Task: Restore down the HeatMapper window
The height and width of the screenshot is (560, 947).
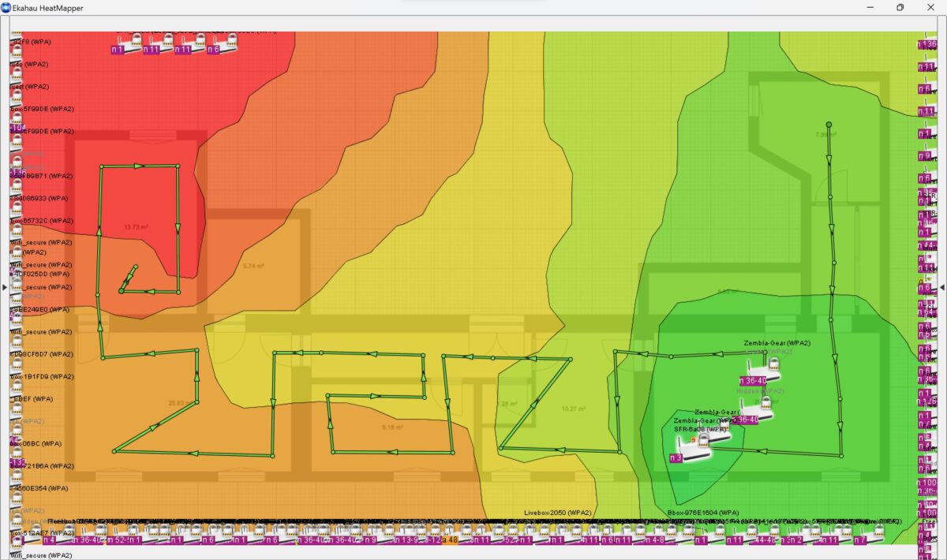Action: pos(900,7)
